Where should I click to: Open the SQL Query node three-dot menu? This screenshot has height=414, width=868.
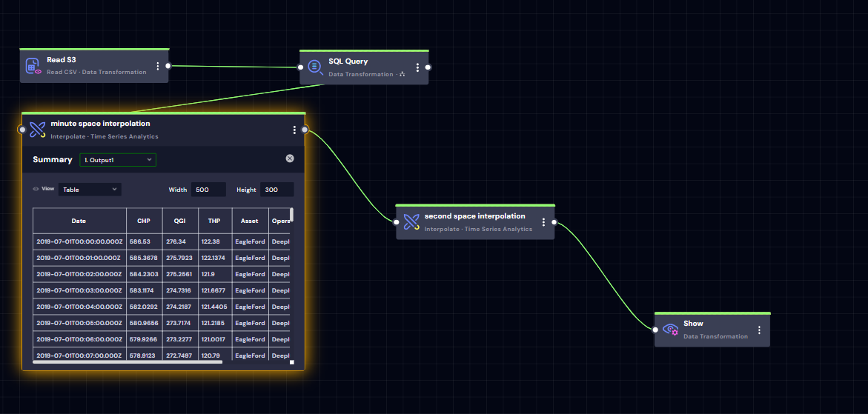417,67
